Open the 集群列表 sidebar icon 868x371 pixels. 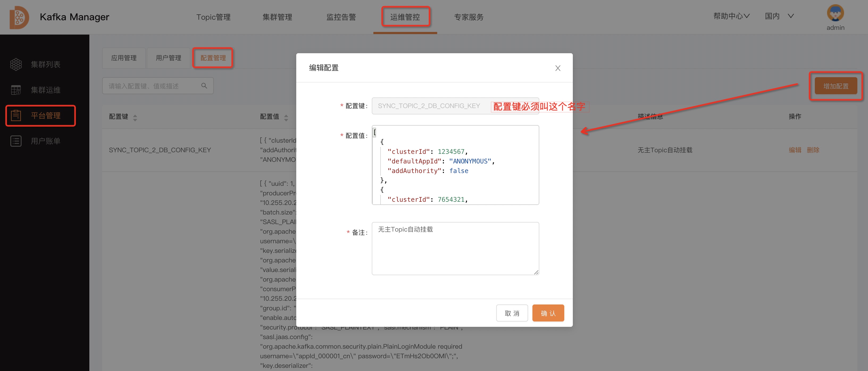pyautogui.click(x=16, y=64)
